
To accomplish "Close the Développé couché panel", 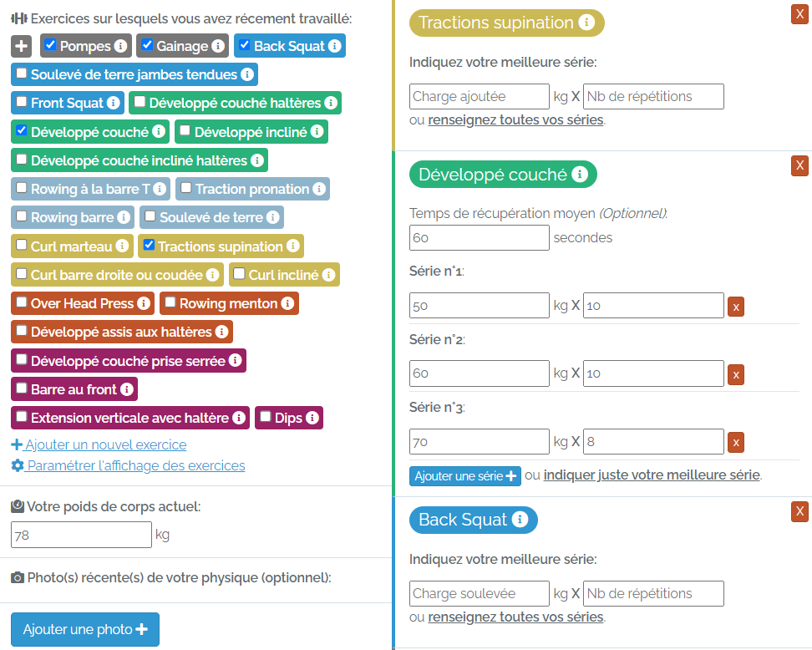I will (x=799, y=165).
